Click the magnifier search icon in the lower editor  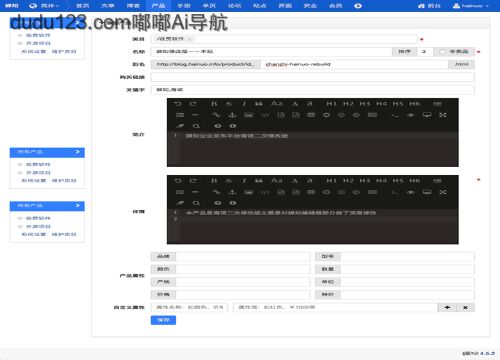(x=196, y=203)
